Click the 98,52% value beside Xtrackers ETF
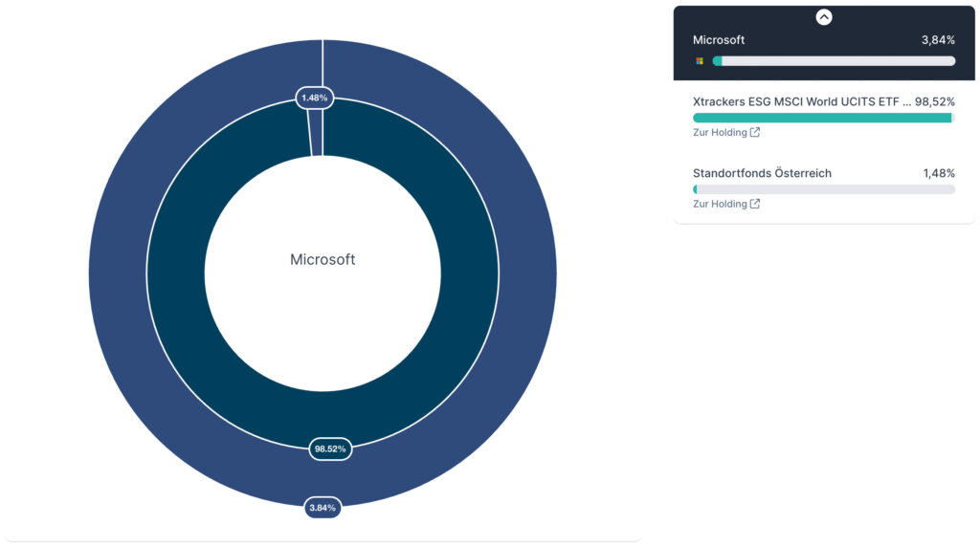 [935, 101]
